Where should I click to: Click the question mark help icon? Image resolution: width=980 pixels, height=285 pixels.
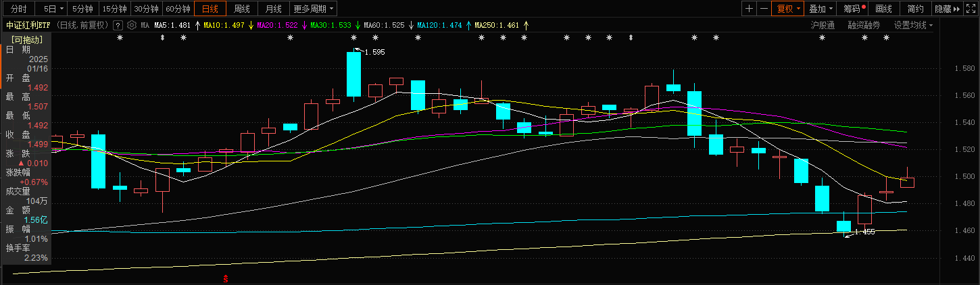(x=118, y=25)
